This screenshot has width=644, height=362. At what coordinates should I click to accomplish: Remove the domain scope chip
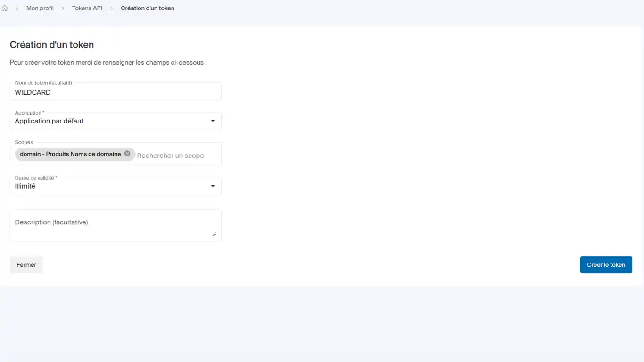click(x=127, y=154)
